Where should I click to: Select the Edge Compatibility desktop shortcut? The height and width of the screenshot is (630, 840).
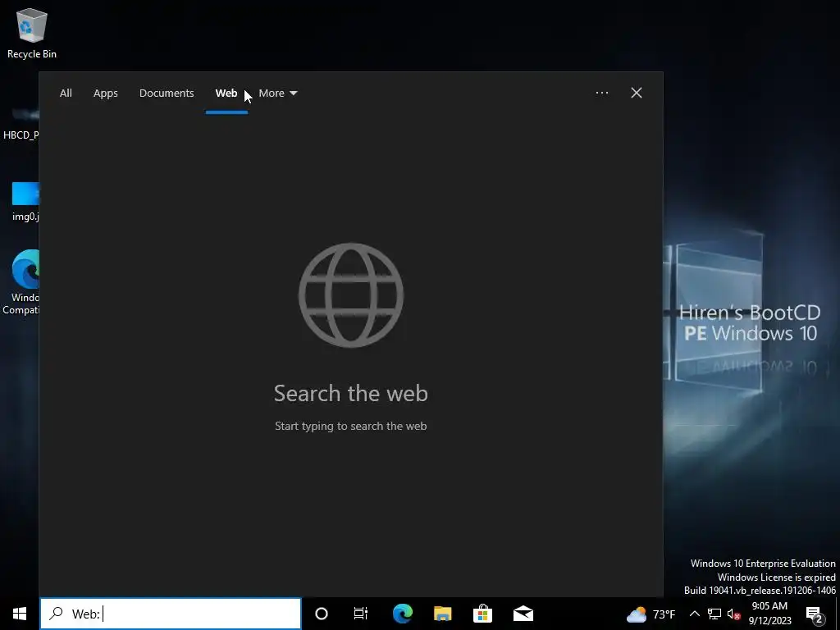point(21,282)
